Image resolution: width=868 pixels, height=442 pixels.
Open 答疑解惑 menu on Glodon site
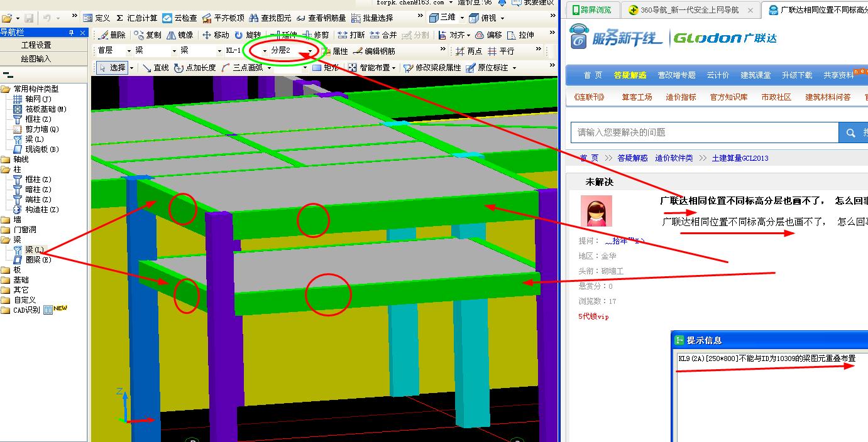click(630, 75)
